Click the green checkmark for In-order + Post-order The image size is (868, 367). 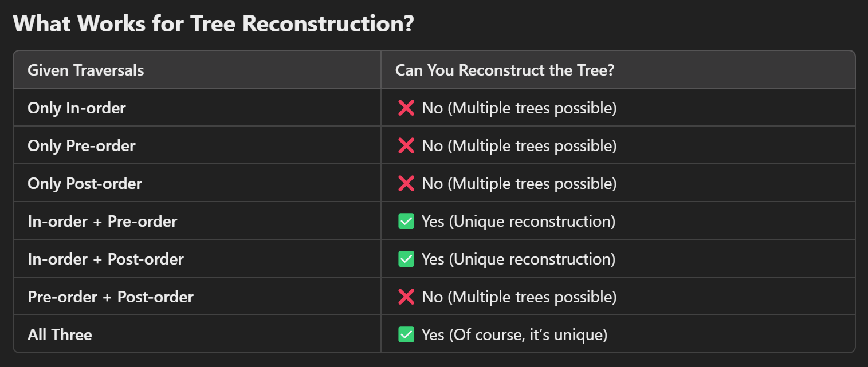tap(406, 259)
